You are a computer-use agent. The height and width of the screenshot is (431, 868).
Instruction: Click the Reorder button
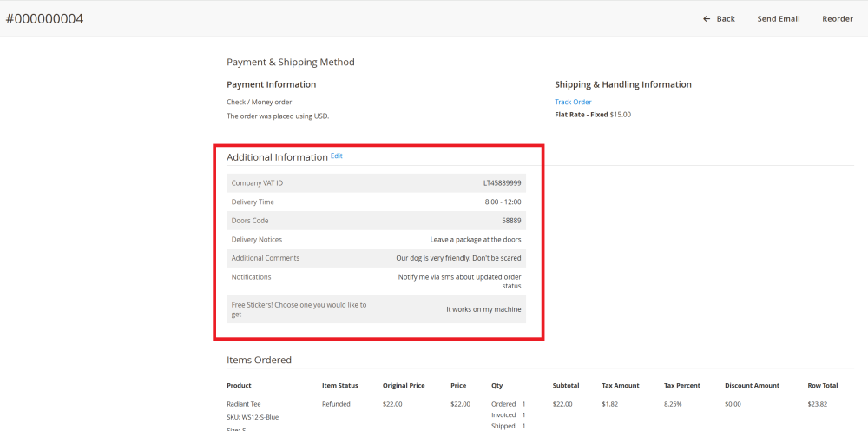click(838, 19)
